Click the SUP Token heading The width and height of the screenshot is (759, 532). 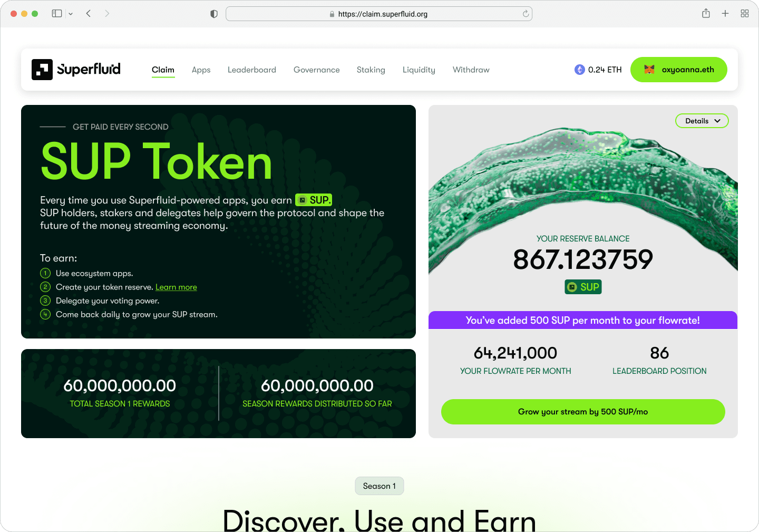157,161
